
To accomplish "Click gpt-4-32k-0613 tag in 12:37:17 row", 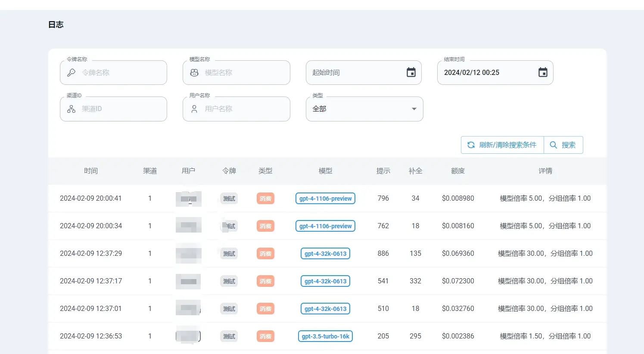I will tap(325, 281).
